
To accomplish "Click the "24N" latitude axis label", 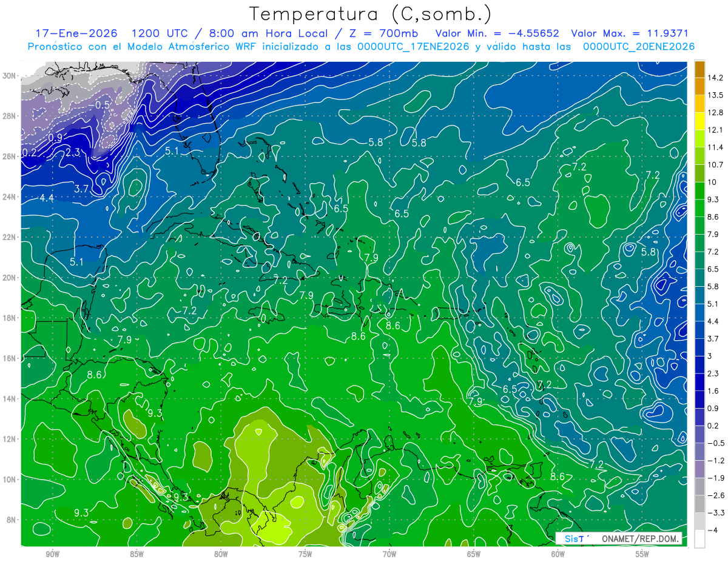I will pos(8,197).
